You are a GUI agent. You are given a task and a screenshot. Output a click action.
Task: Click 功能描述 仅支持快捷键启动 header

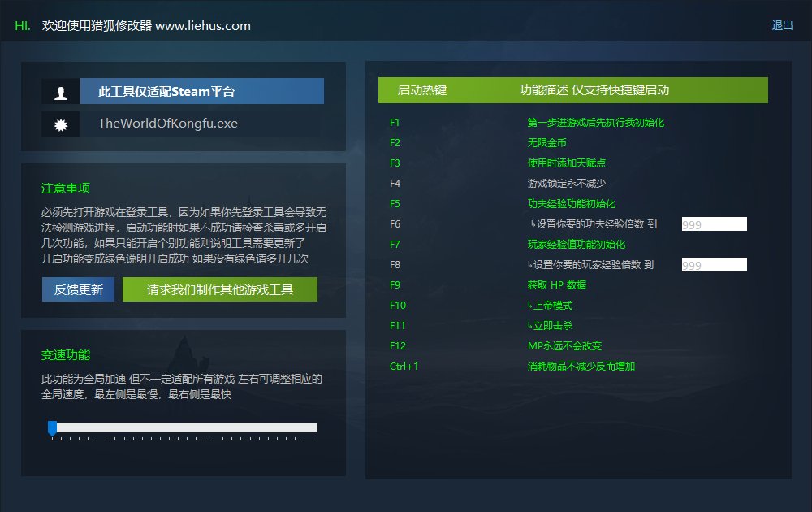[x=594, y=90]
